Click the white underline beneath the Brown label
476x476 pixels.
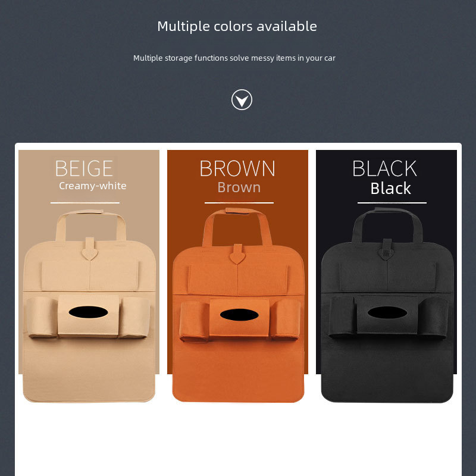pyautogui.click(x=239, y=203)
